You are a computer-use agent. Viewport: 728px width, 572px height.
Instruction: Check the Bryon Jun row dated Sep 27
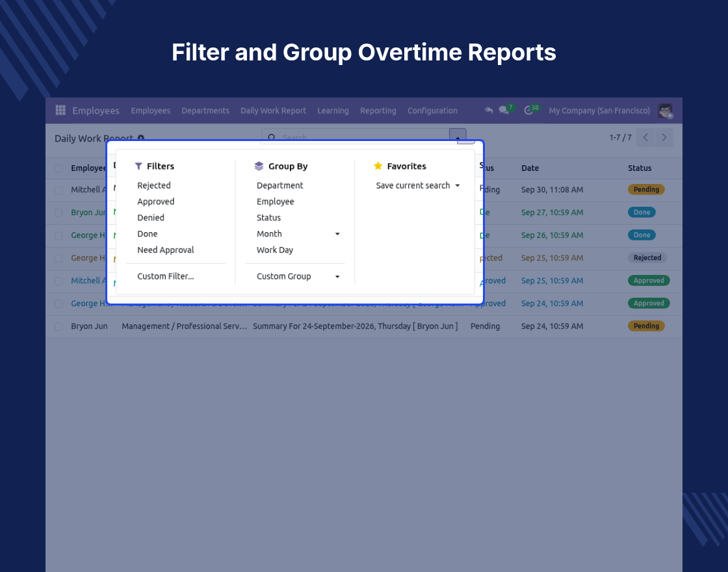click(x=58, y=213)
